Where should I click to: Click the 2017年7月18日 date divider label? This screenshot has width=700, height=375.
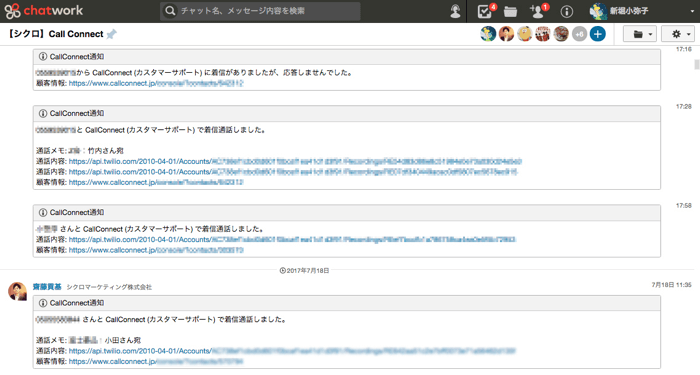pyautogui.click(x=304, y=271)
